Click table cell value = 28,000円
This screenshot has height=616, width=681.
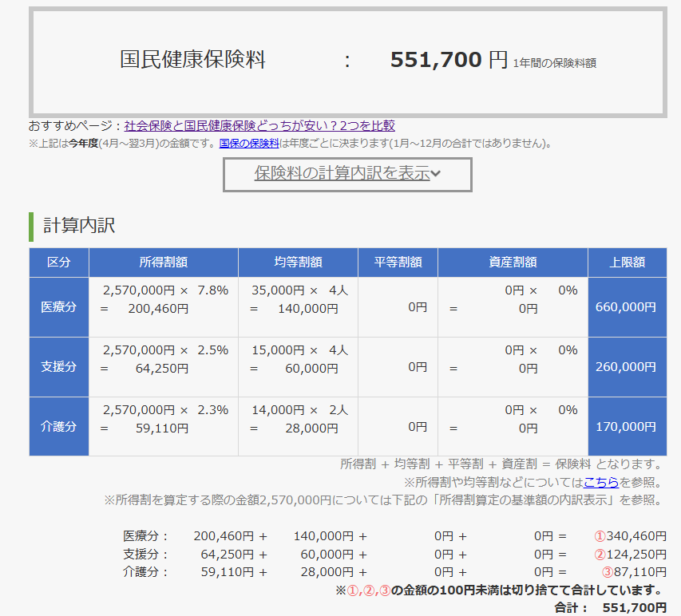[x=294, y=428]
